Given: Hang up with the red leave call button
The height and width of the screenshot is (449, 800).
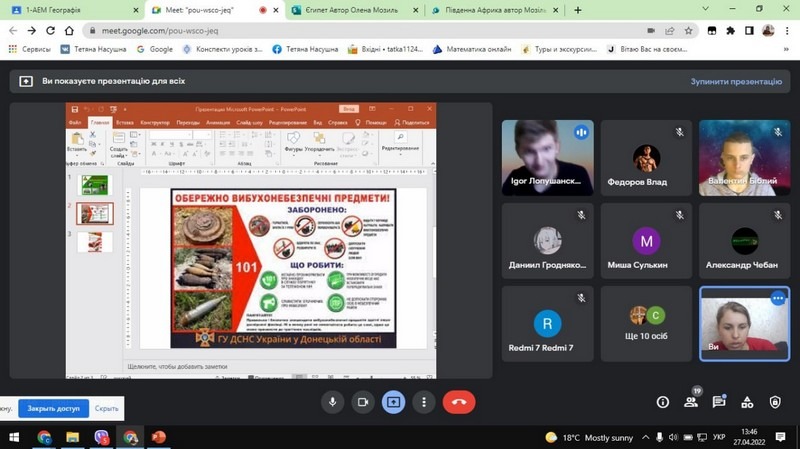Looking at the screenshot, I should [459, 402].
